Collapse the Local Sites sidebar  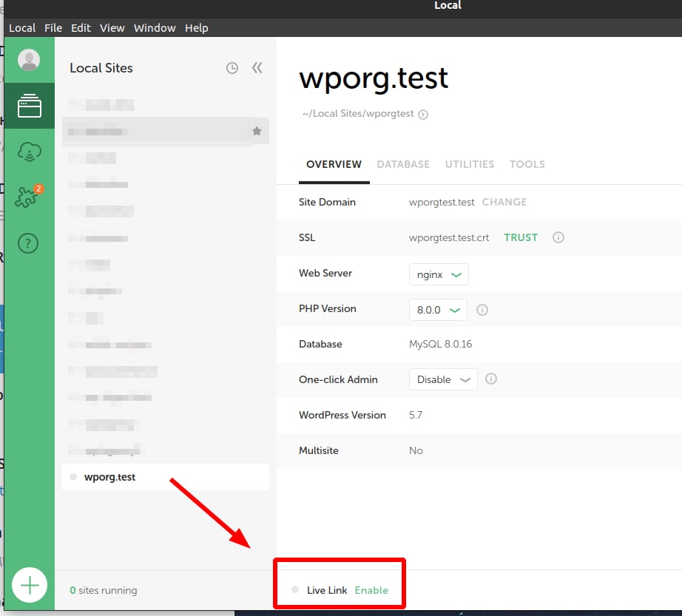[x=257, y=68]
